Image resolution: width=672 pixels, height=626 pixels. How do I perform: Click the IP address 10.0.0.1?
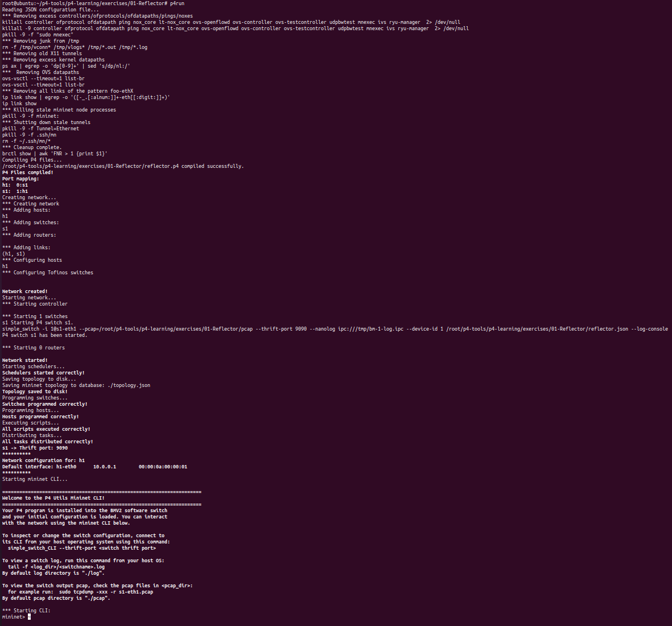point(105,467)
